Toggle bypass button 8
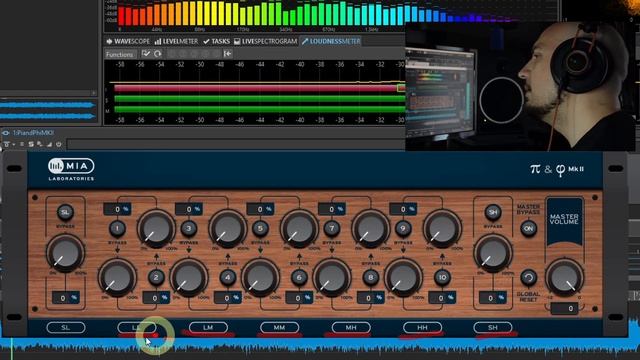The height and width of the screenshot is (360, 640). coord(371,278)
